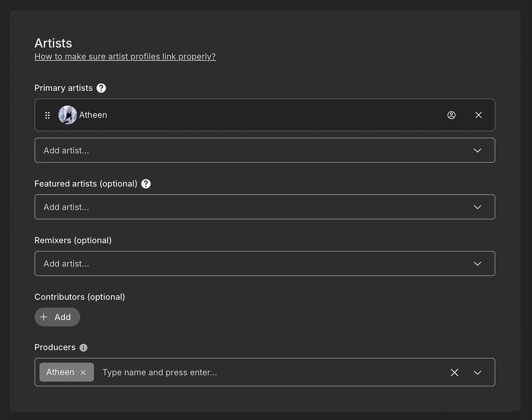Remove the Atheen tag from Producers

point(83,373)
